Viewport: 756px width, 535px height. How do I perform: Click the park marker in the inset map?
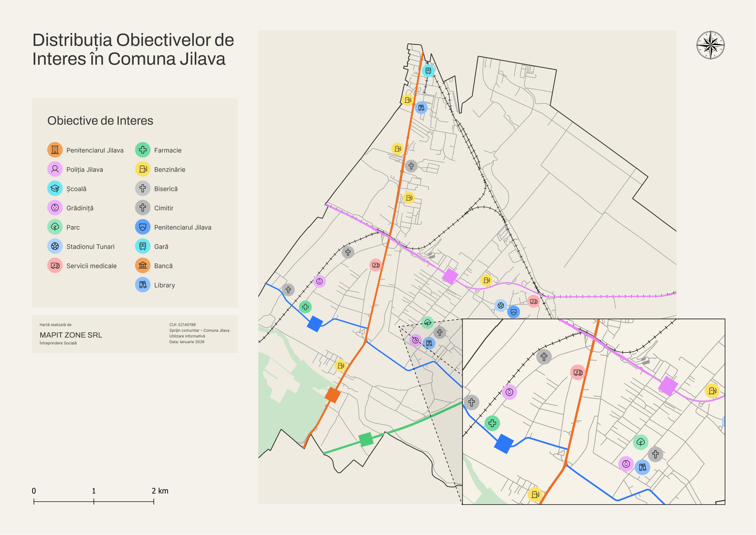641,442
